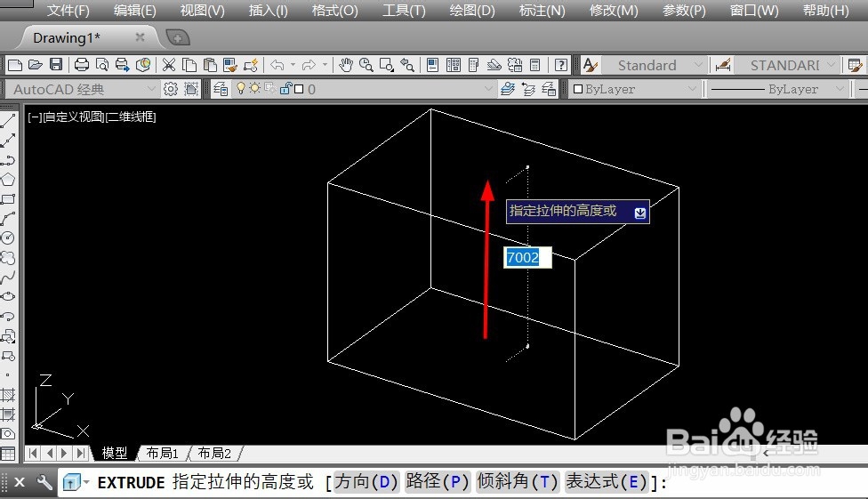The width and height of the screenshot is (868, 499).
Task: Open the 修改(M) menu
Action: click(x=614, y=11)
